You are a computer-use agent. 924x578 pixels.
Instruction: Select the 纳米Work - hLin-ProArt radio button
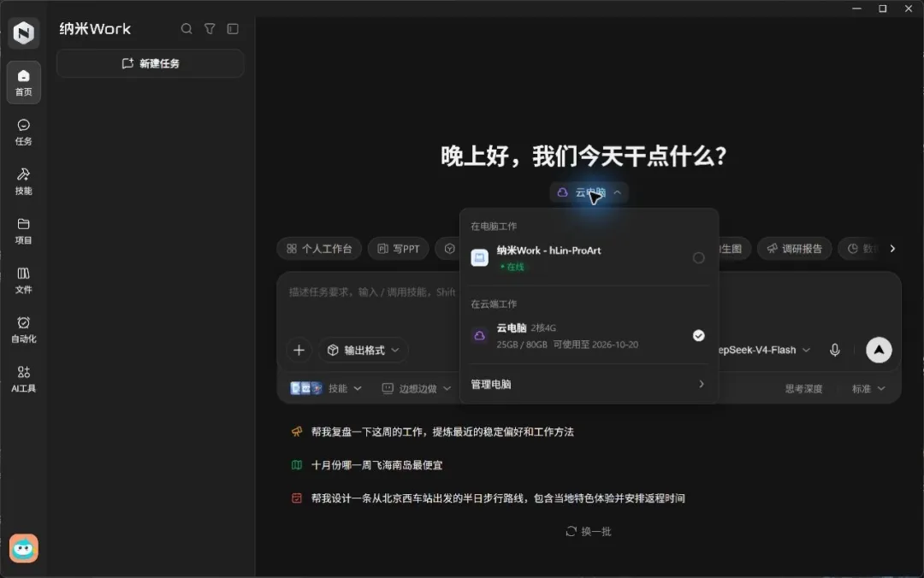pyautogui.click(x=698, y=257)
